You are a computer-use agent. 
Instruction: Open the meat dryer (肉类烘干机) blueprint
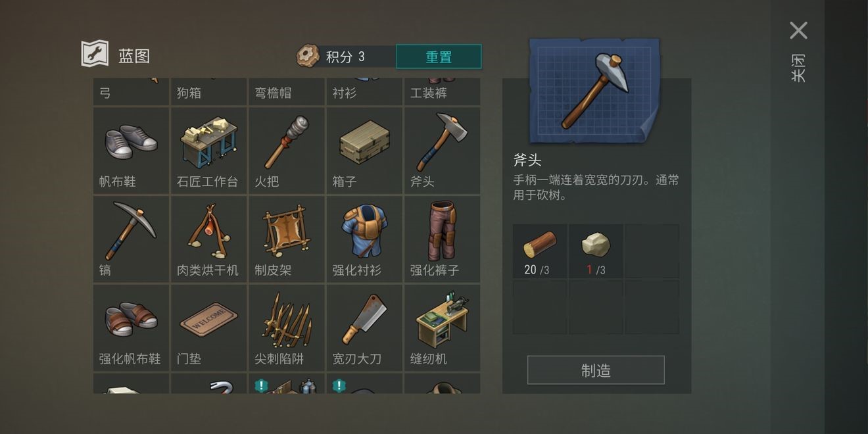pos(208,239)
